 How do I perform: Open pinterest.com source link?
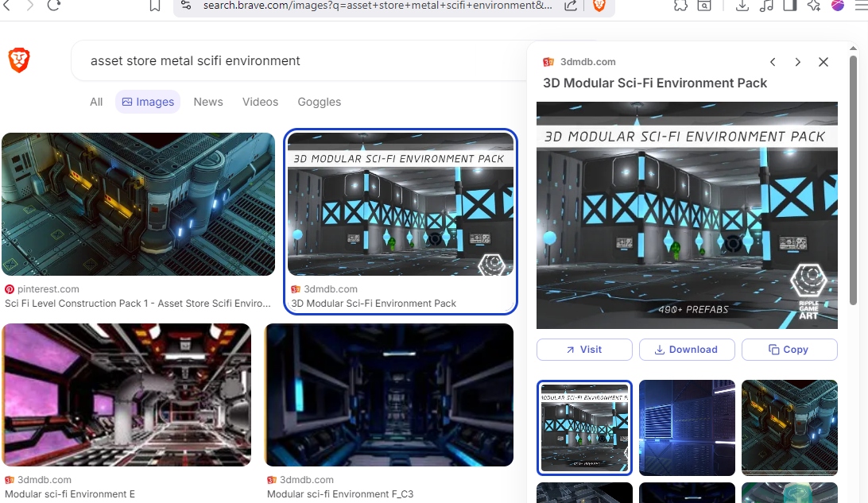click(x=48, y=289)
